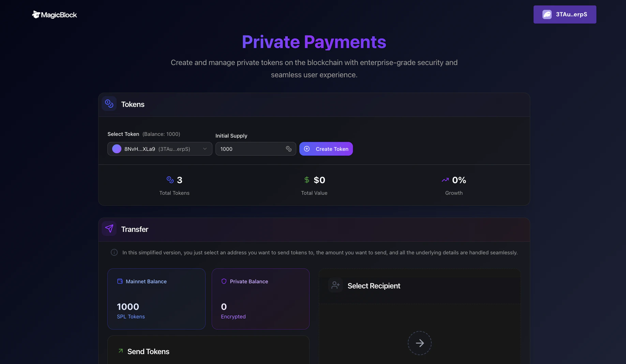The width and height of the screenshot is (626, 364).
Task: Click the Send Tokens arrow icon
Action: click(x=120, y=351)
